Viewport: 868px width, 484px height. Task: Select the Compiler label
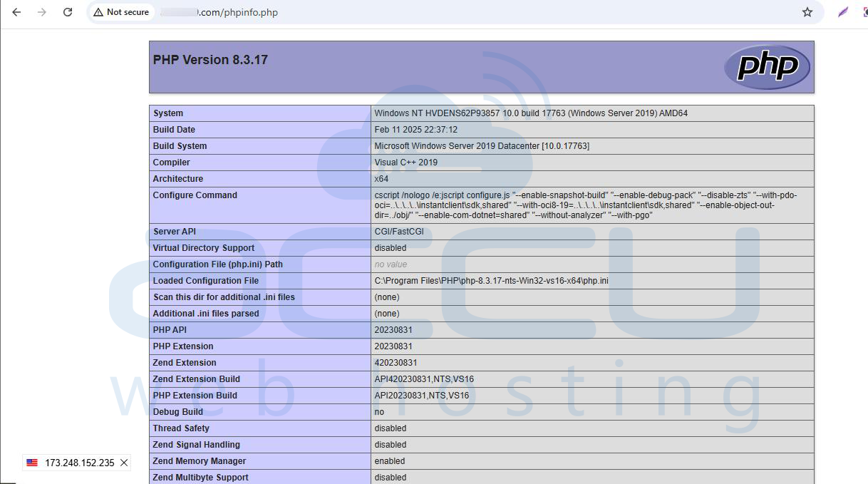171,163
